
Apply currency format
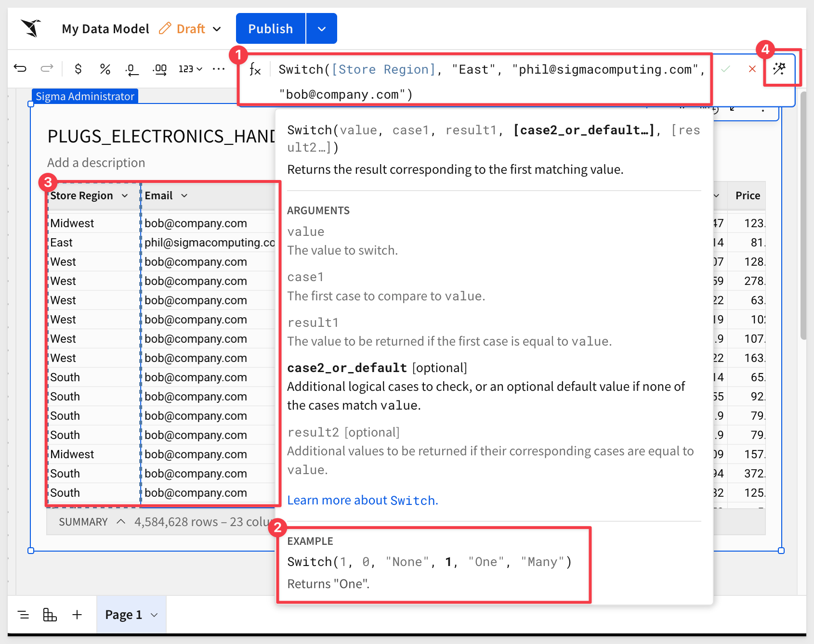pos(78,69)
